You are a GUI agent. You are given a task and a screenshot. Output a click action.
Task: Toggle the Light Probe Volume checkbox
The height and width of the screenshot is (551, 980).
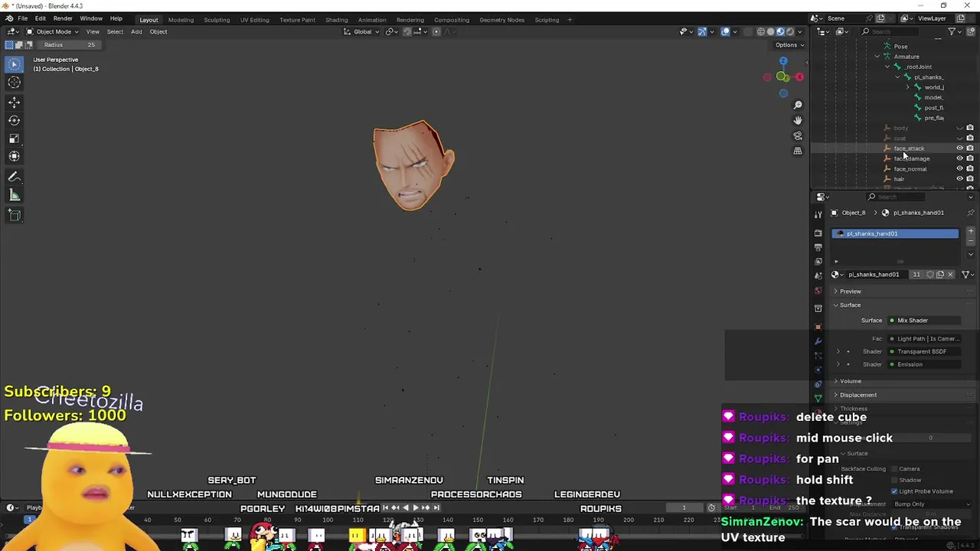pyautogui.click(x=894, y=491)
